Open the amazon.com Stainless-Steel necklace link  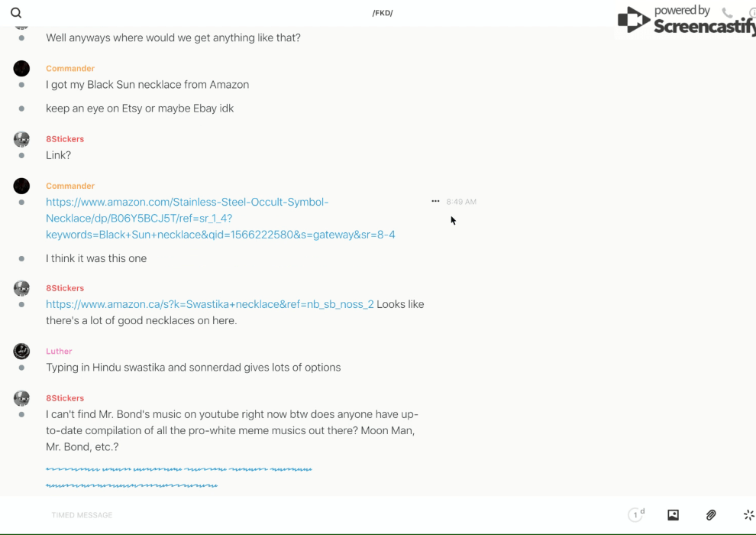coord(220,219)
